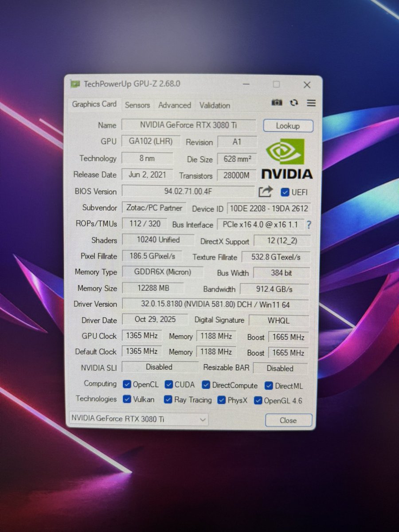Toggle the DirectML checkbox
Screen dimensions: 399x532
pos(268,386)
